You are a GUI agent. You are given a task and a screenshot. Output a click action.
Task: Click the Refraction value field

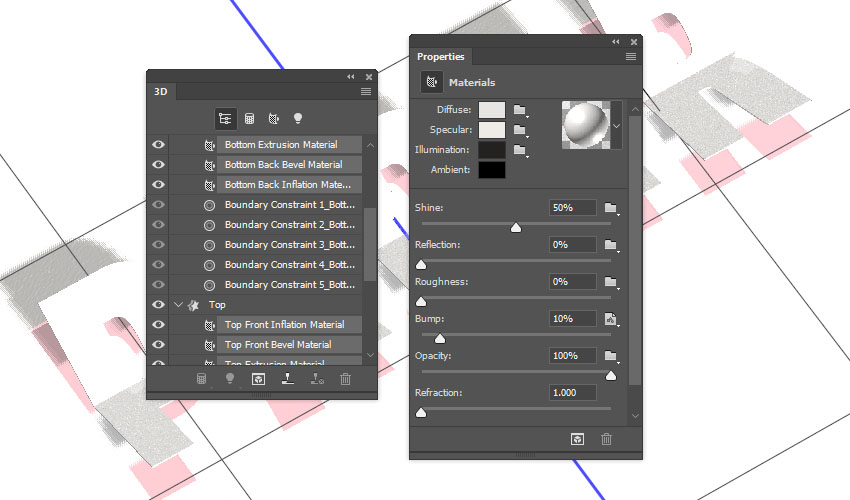[x=572, y=393]
